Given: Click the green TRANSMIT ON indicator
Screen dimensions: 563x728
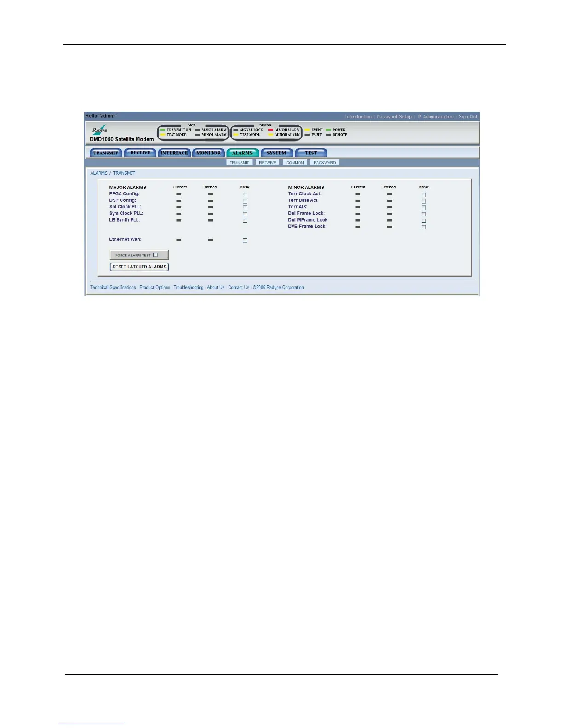Looking at the screenshot, I should (162, 130).
